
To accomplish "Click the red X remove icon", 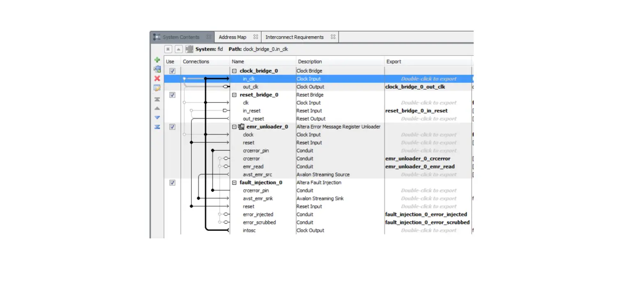I will click(x=157, y=78).
